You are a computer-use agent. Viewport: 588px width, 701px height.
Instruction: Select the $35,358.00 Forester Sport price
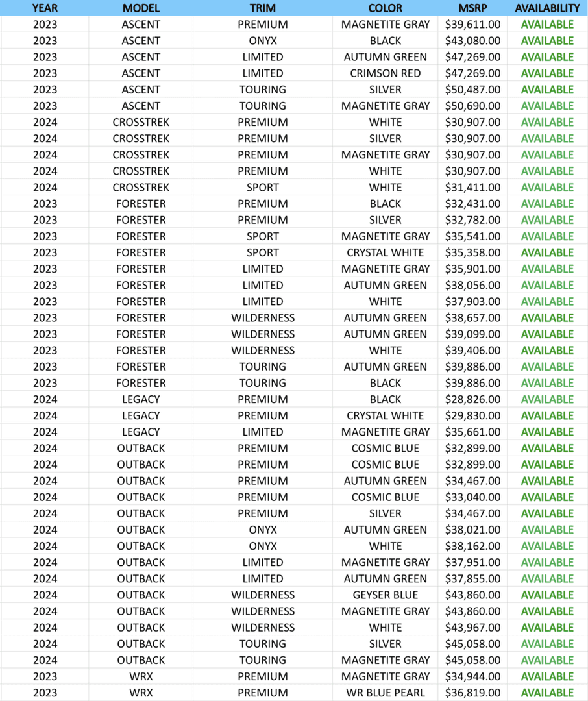472,252
